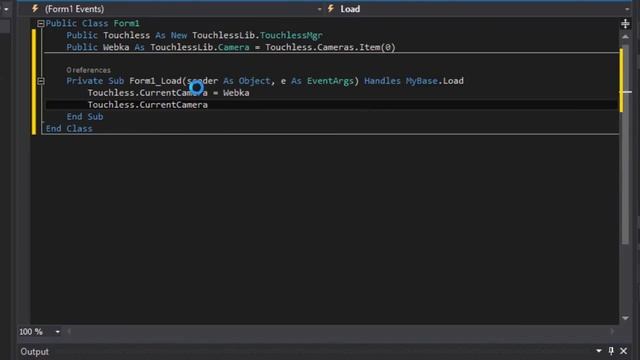Open the Output window options dropdown arrow
The width and height of the screenshot is (640, 360).
[598, 351]
